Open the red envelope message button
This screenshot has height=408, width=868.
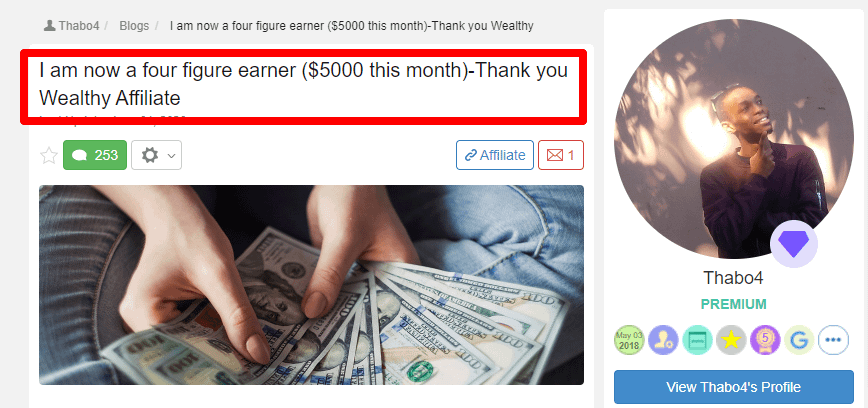561,155
